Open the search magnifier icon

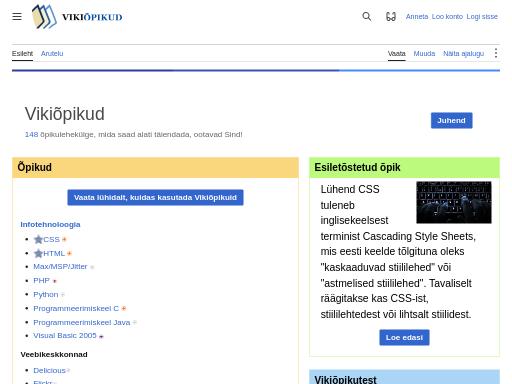pos(367,16)
